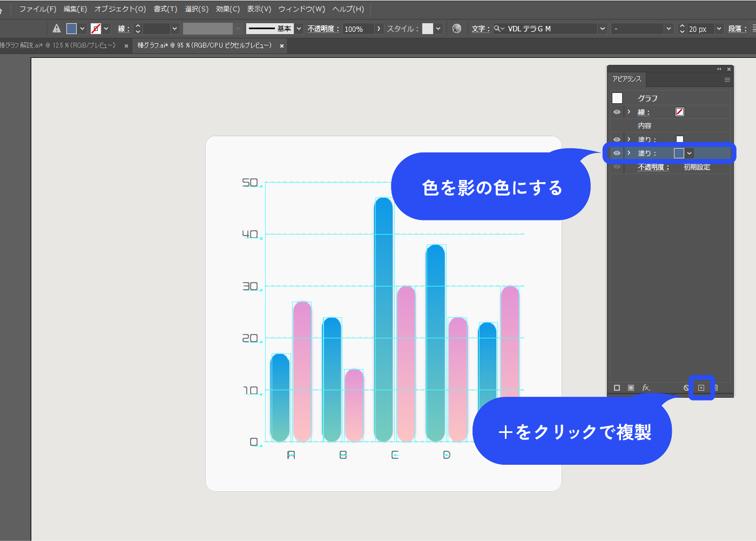Open the fill color dropdown in control bar
This screenshot has height=541, width=756.
tap(83, 29)
